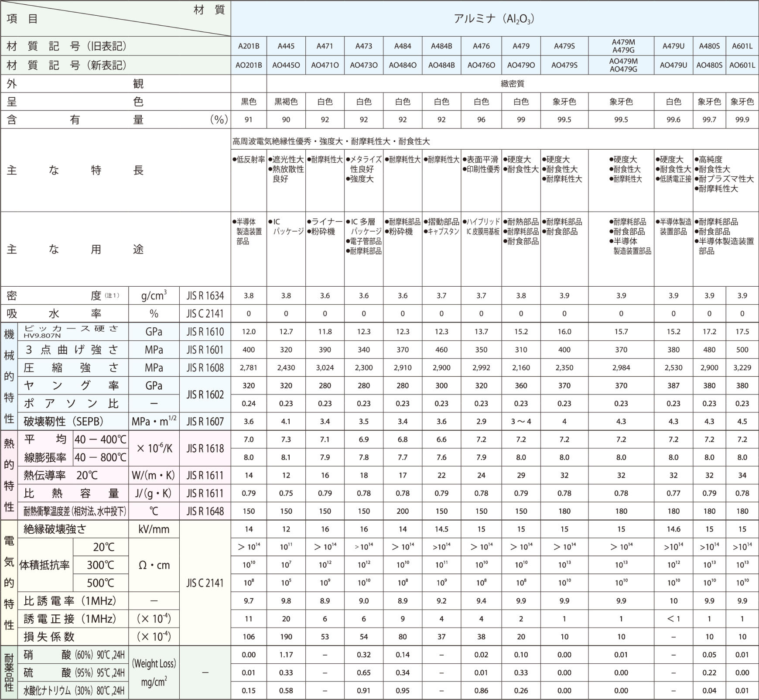Click Young's modulus value 387
This screenshot has height=700, width=759.
click(x=674, y=385)
